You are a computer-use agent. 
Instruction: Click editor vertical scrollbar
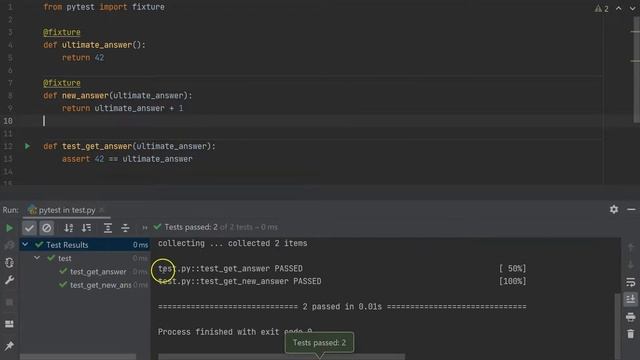636,69
